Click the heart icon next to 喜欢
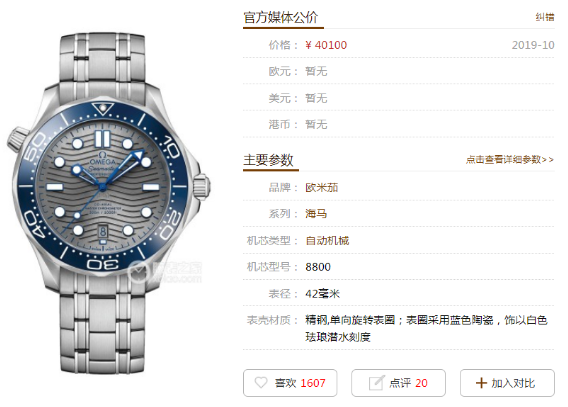Image resolution: width=568 pixels, height=407 pixels. 261,382
